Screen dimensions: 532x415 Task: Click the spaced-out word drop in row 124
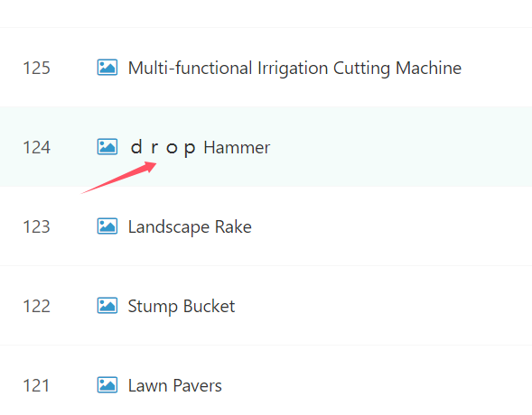point(163,148)
